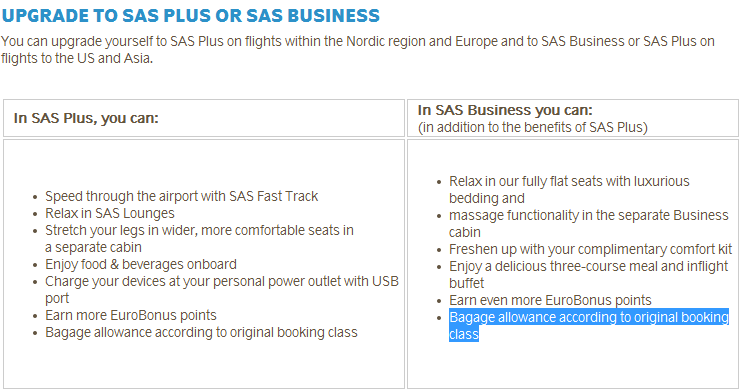This screenshot has width=740, height=392.
Task: Click the 'Upgrade to SAS Plus or SAS Business' heading
Action: [191, 16]
